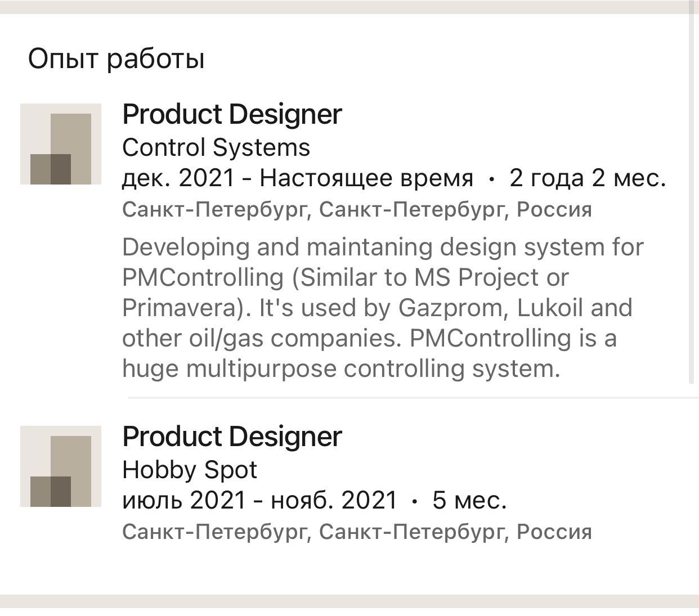This screenshot has height=616, width=699.
Task: Select the location line under Control Systems
Action: [x=357, y=210]
